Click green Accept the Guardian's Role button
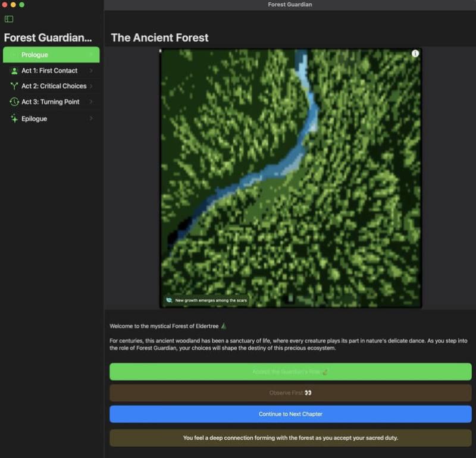Viewport: 476px width, 458px height. [x=290, y=372]
